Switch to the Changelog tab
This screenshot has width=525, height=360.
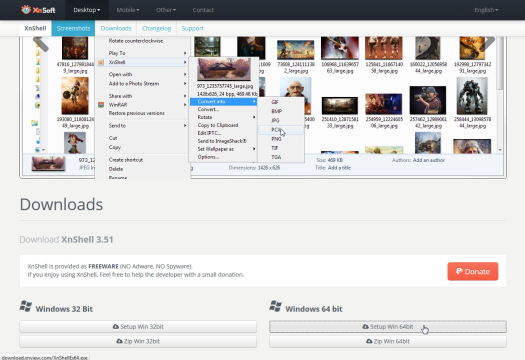156,28
